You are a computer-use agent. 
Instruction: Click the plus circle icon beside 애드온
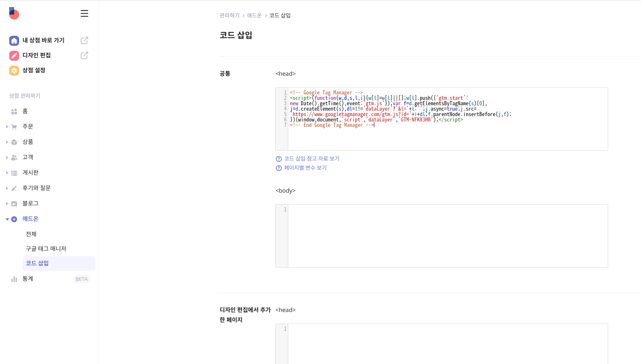tap(14, 219)
